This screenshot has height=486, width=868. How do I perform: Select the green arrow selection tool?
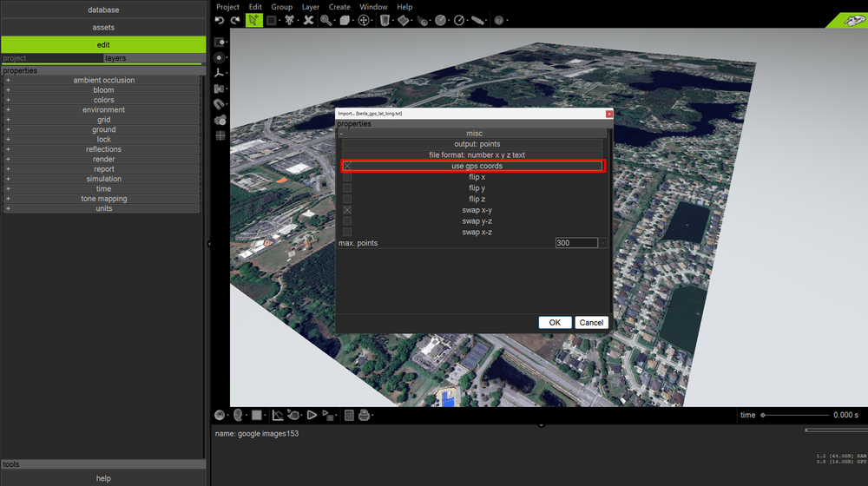(253, 20)
